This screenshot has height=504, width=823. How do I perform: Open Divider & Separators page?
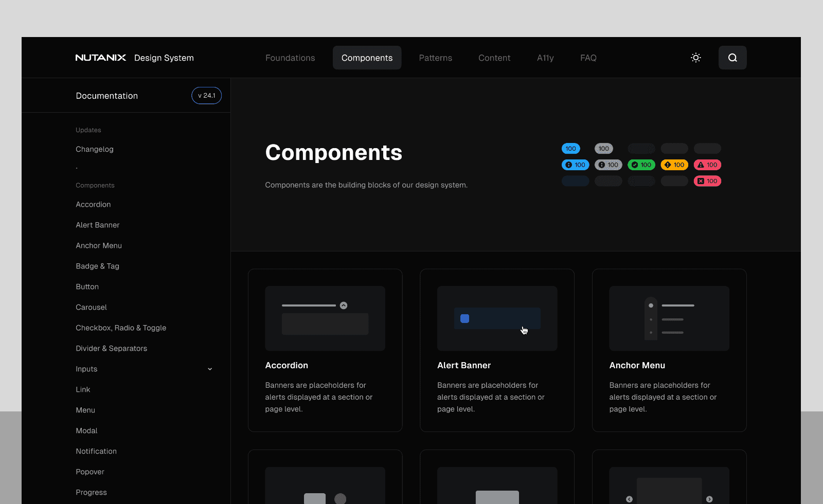[112, 348]
